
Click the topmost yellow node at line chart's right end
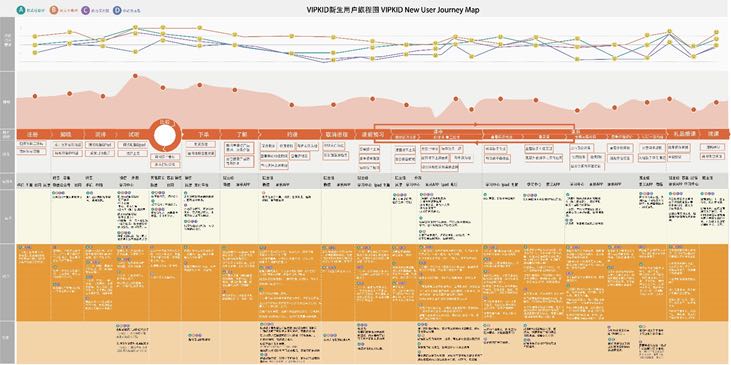pos(717,32)
